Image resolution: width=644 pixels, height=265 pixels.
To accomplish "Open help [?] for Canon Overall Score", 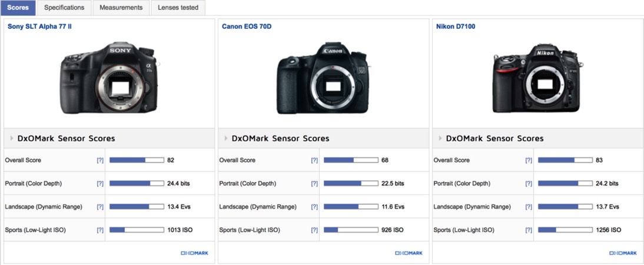I will (314, 160).
